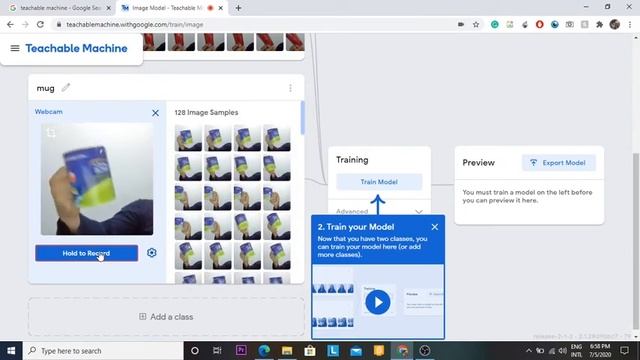This screenshot has height=360, width=640.
Task: Open Microsoft Store from taskbar
Action: point(310,351)
